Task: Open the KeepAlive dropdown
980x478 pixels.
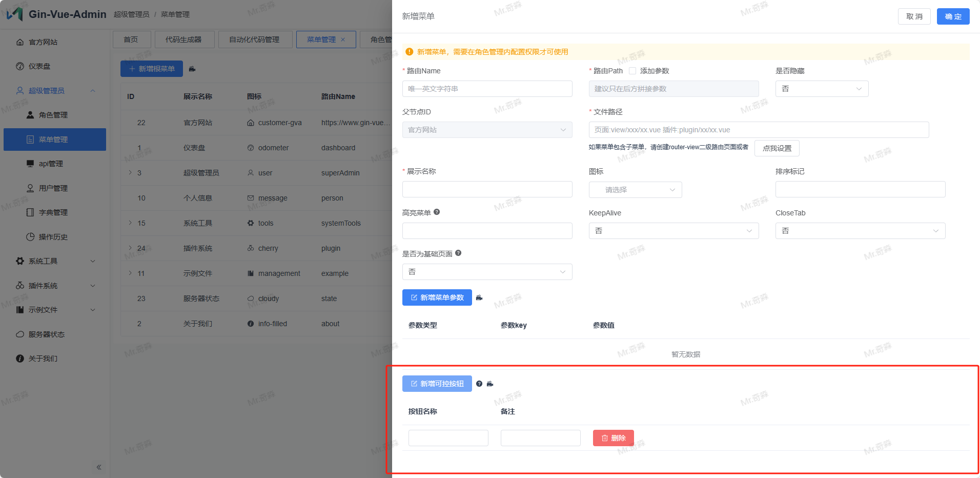Action: click(673, 231)
